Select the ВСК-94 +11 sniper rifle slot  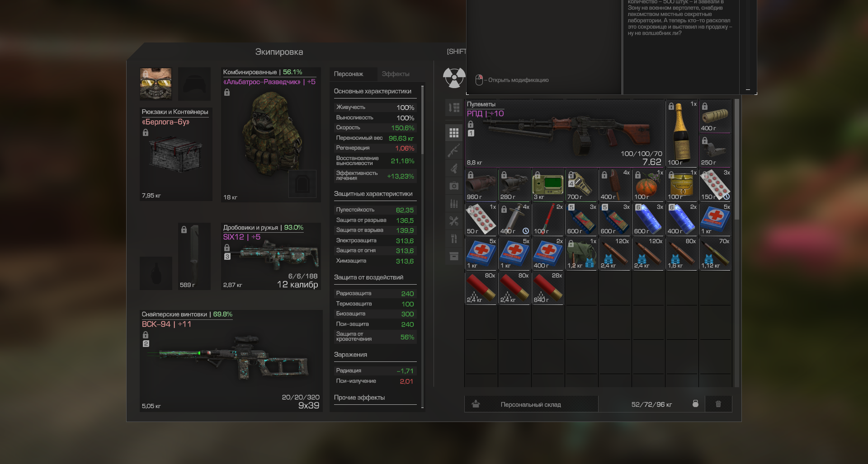[x=231, y=361]
